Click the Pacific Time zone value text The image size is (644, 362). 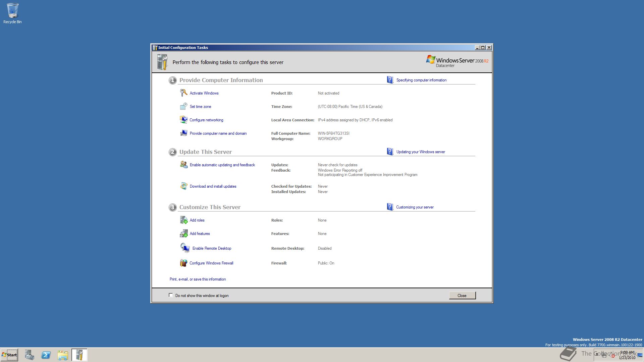(350, 107)
